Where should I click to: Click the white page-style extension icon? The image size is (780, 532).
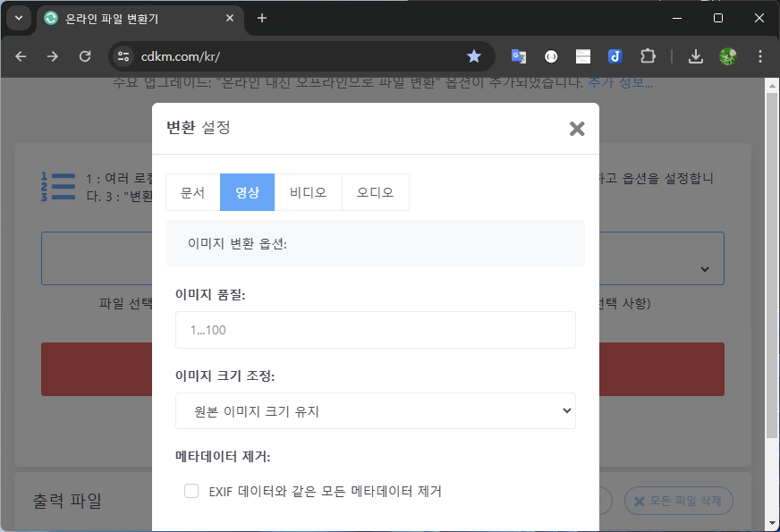tap(583, 56)
